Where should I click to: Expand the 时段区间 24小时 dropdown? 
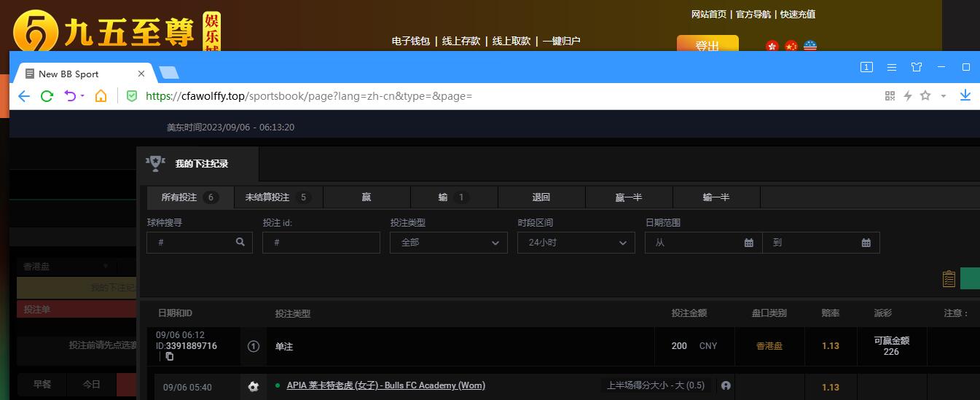(x=576, y=243)
